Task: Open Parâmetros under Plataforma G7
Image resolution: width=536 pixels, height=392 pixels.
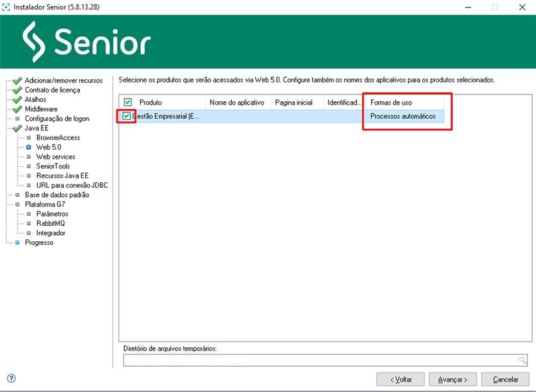Action: (x=52, y=214)
